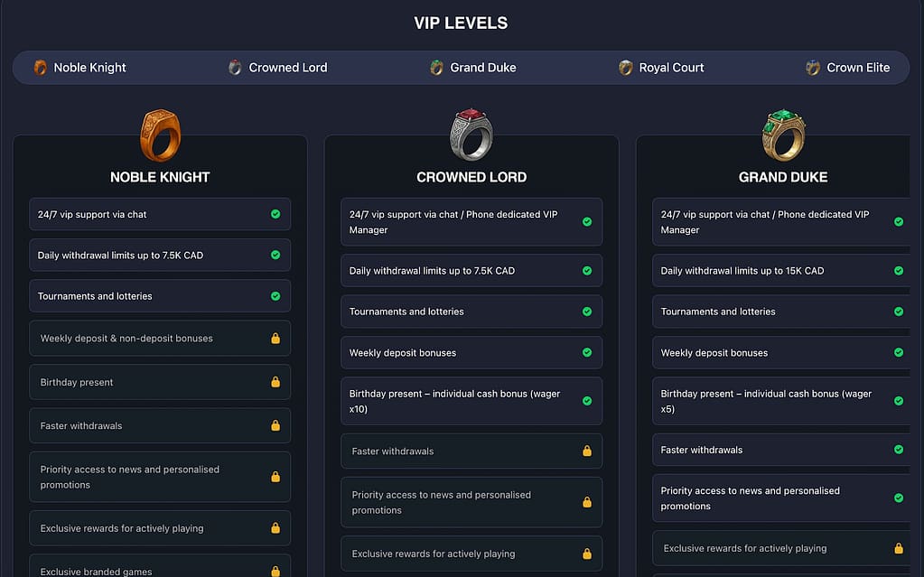The height and width of the screenshot is (577, 924).
Task: Click green check on Noble Knight 24/7 support
Action: (x=275, y=214)
